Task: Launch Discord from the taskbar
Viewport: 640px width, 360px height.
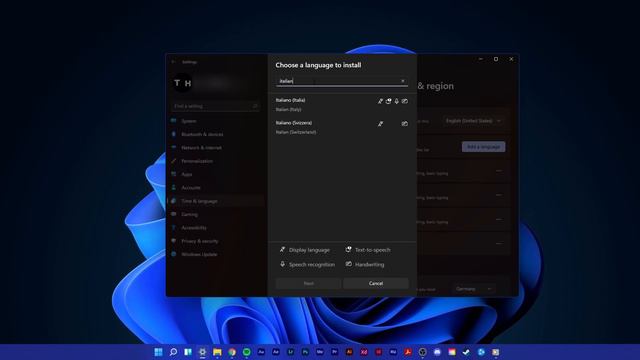Action: click(x=437, y=352)
